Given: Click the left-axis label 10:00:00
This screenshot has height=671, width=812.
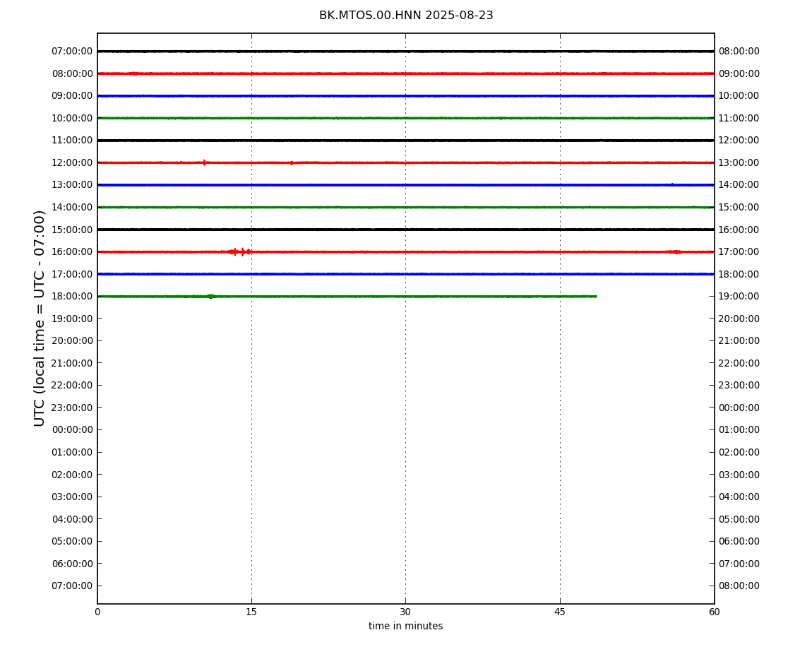Looking at the screenshot, I should 73,118.
